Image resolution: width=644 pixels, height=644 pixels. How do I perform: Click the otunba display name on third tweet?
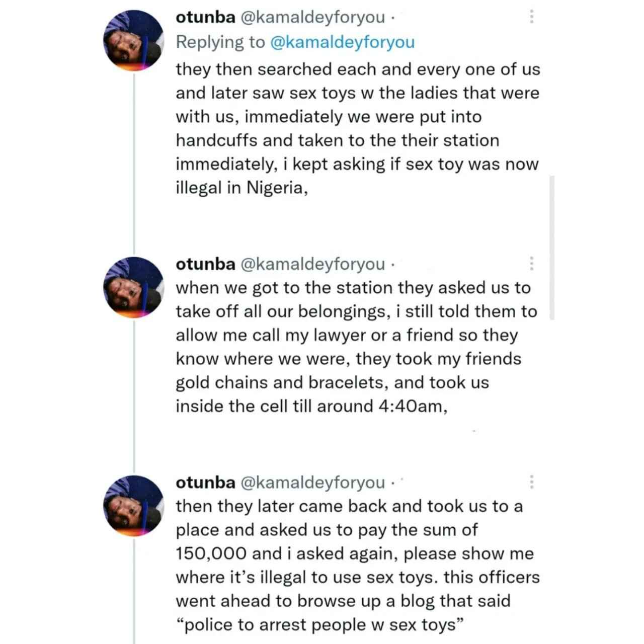click(205, 482)
